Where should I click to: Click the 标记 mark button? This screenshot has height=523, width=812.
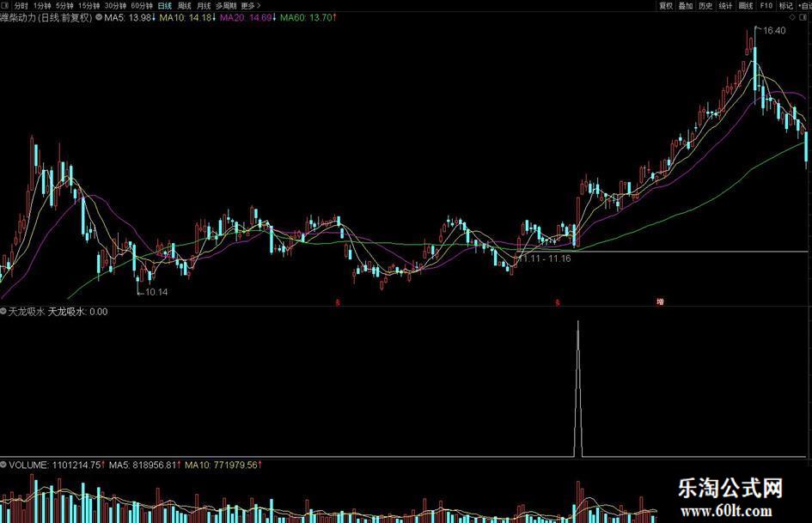tap(786, 6)
